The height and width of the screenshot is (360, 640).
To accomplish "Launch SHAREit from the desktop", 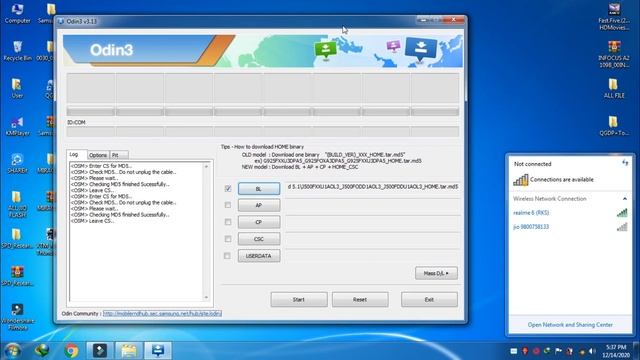I will (x=17, y=163).
